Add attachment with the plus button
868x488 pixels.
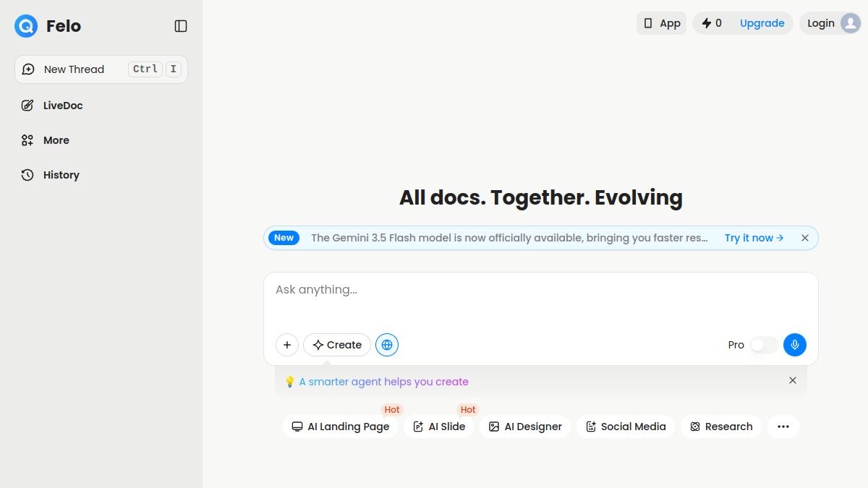(287, 345)
